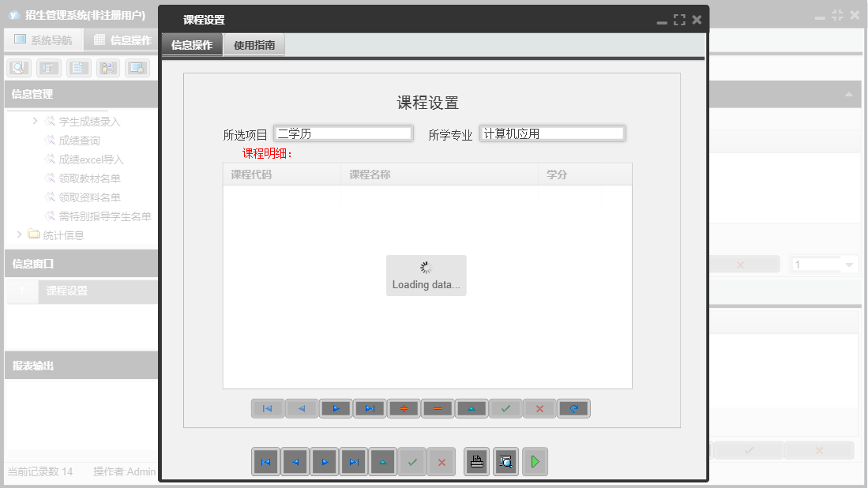Open the print preview icon near the print button
This screenshot has width=868, height=488.
click(x=505, y=461)
